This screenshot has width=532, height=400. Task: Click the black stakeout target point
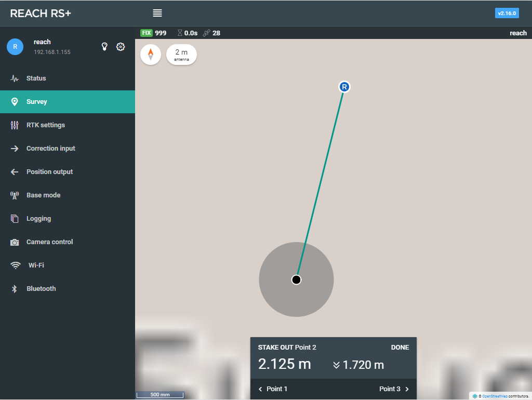[x=296, y=279]
